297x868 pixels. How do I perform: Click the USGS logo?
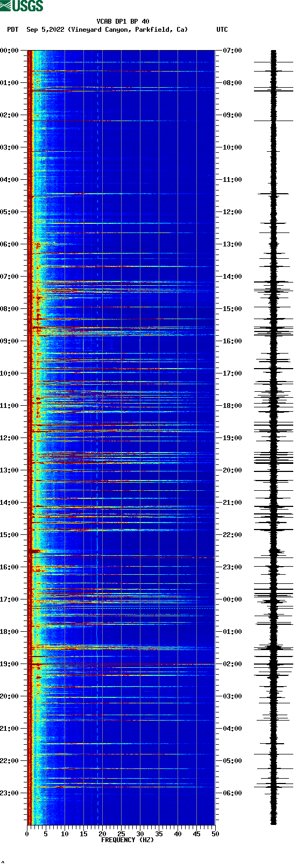[22, 6]
